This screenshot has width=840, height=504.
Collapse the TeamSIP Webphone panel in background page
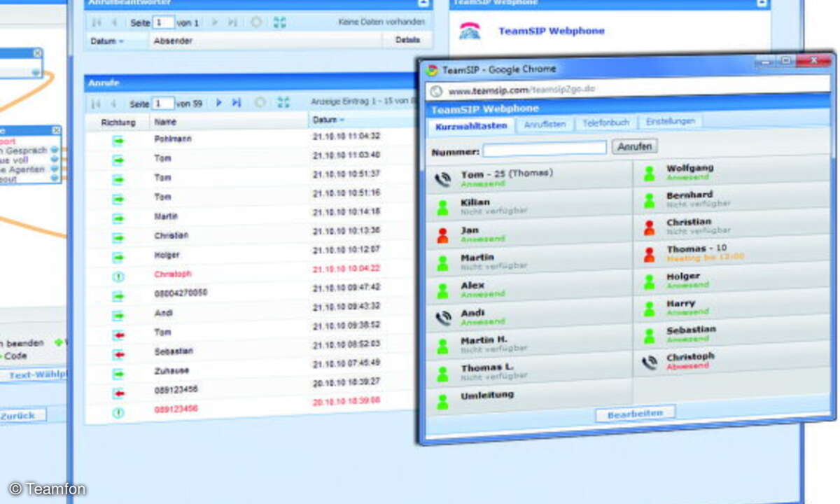762,3
